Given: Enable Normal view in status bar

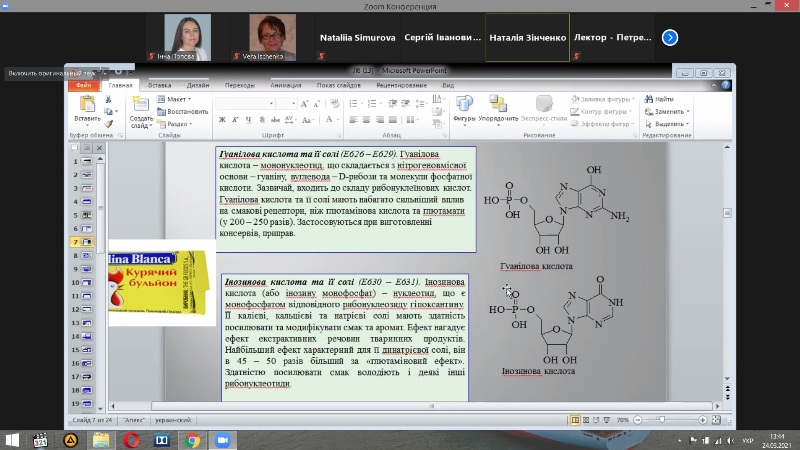Looking at the screenshot, I should coord(575,419).
